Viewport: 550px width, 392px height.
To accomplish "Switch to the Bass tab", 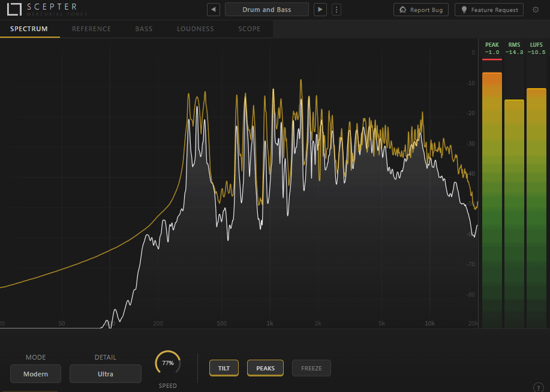I will (143, 29).
